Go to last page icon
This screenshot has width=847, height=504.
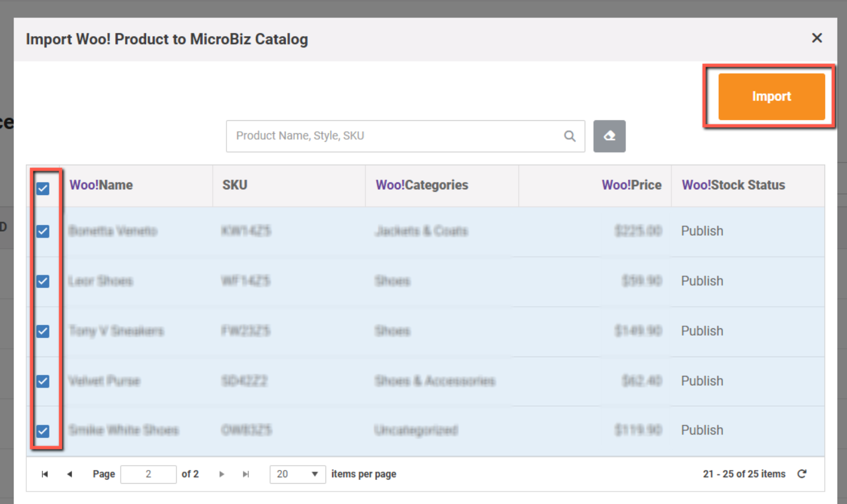coord(246,474)
